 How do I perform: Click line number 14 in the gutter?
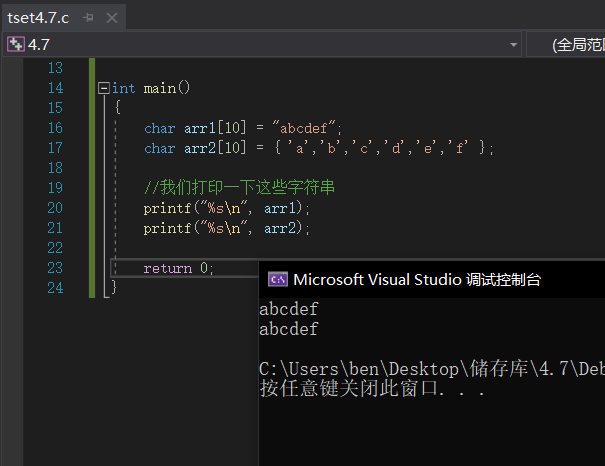54,88
